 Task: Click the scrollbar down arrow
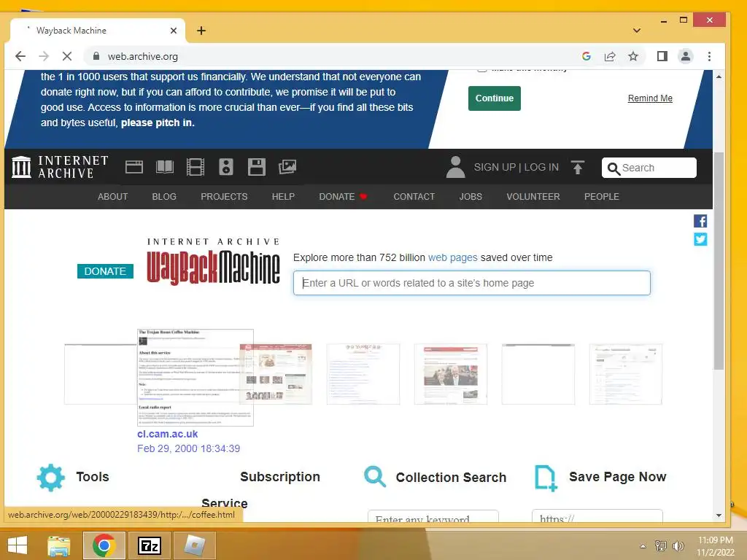pyautogui.click(x=719, y=516)
